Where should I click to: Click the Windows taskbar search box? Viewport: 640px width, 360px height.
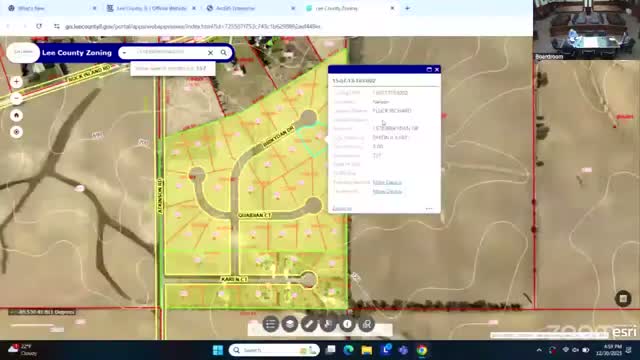pos(274,350)
